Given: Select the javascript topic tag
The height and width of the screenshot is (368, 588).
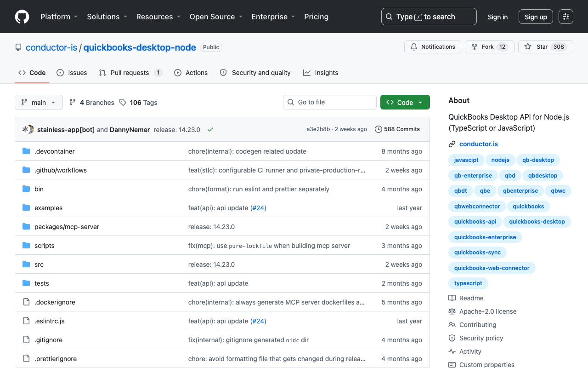Looking at the screenshot, I should (466, 160).
